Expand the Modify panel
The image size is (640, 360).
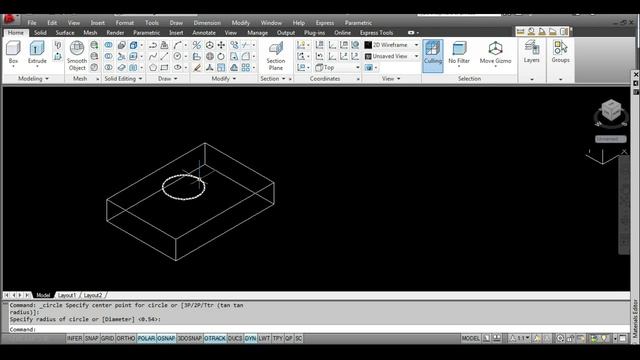pyautogui.click(x=224, y=78)
